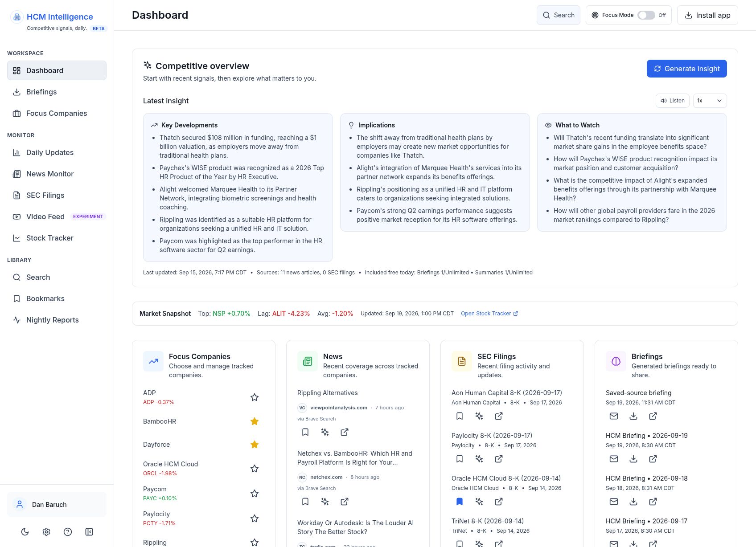Download the HCM Briefing 2026-09-18

(x=633, y=502)
